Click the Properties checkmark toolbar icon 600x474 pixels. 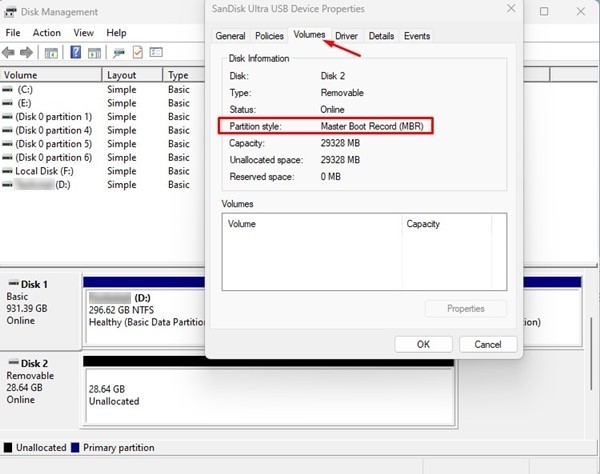pos(137,52)
